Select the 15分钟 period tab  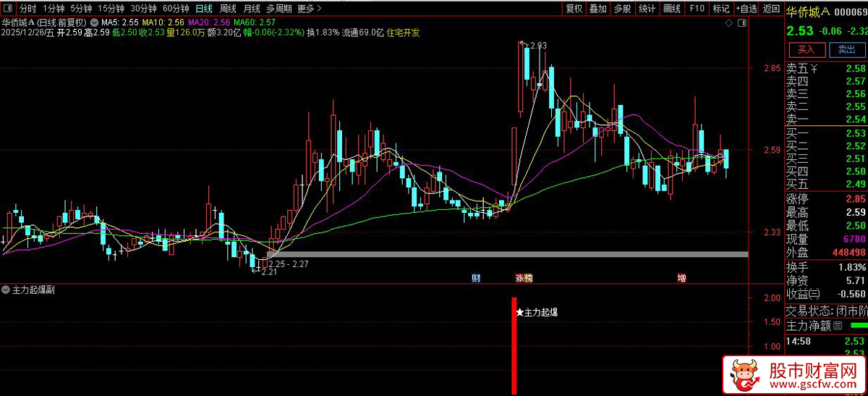click(111, 9)
